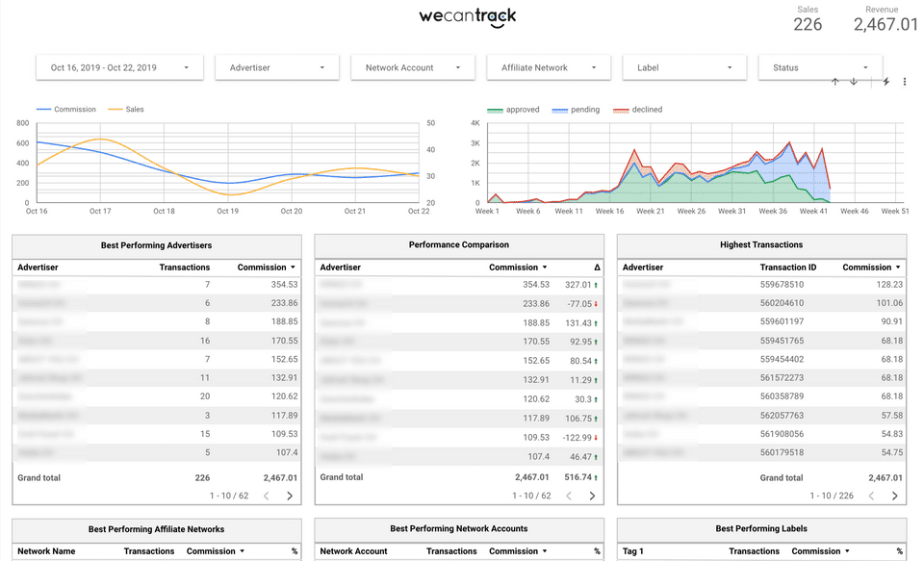This screenshot has width=924, height=561.
Task: Click Transactions header in Best Performing Network Accounts
Action: point(451,551)
